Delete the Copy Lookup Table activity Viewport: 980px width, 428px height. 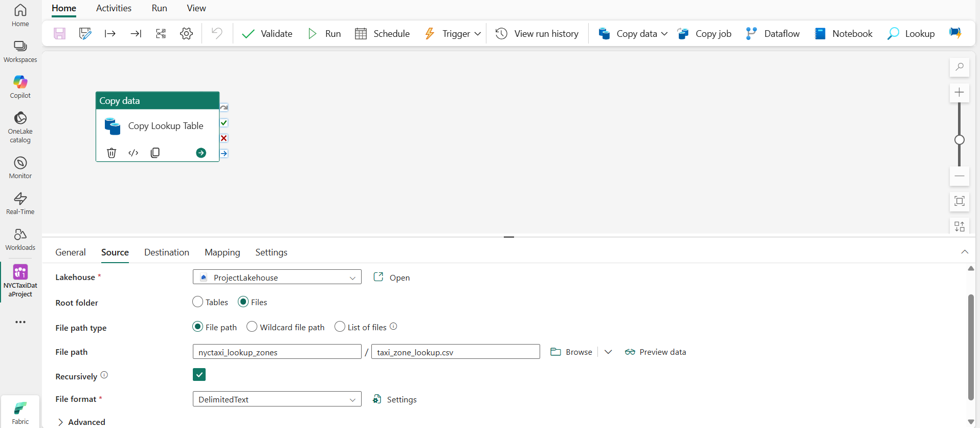[112, 153]
